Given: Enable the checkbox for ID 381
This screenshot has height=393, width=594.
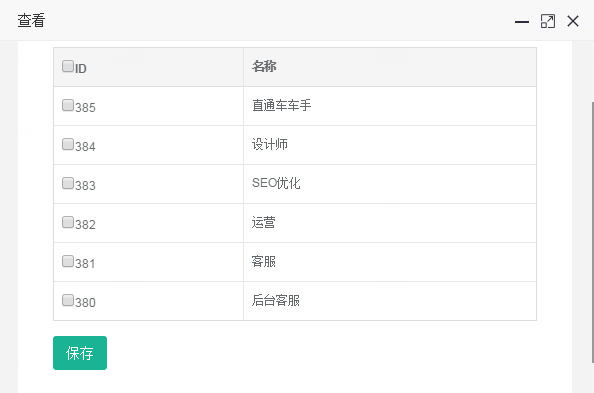Looking at the screenshot, I should [68, 261].
